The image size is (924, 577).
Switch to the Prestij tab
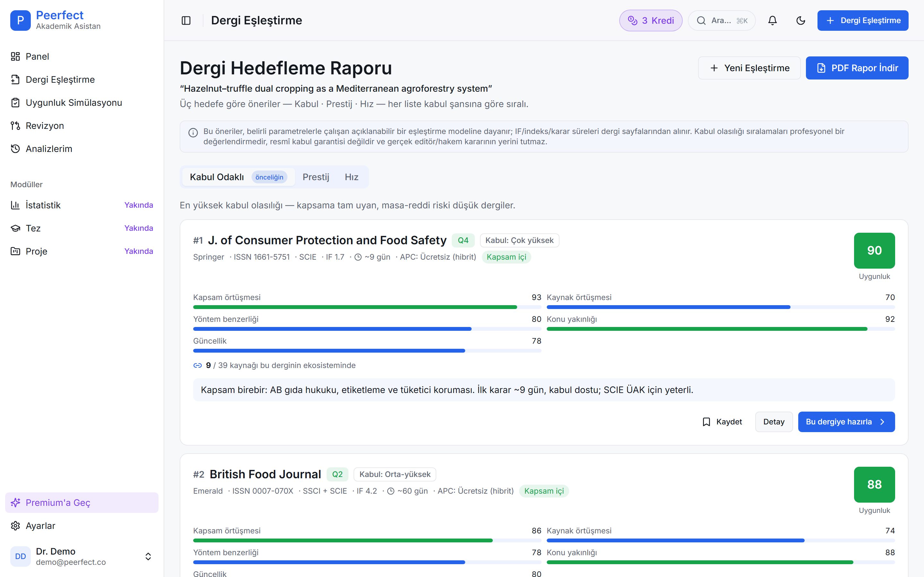point(316,177)
